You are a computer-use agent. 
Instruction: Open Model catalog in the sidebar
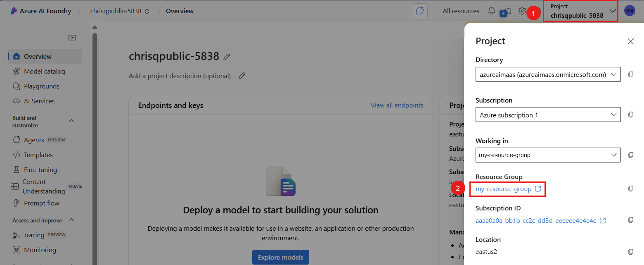[45, 71]
